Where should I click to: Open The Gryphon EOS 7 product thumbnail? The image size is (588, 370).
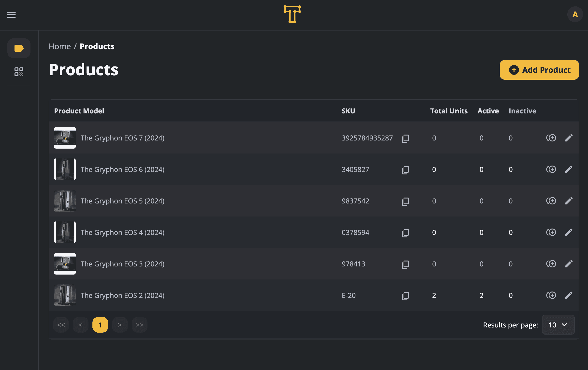[x=65, y=138]
